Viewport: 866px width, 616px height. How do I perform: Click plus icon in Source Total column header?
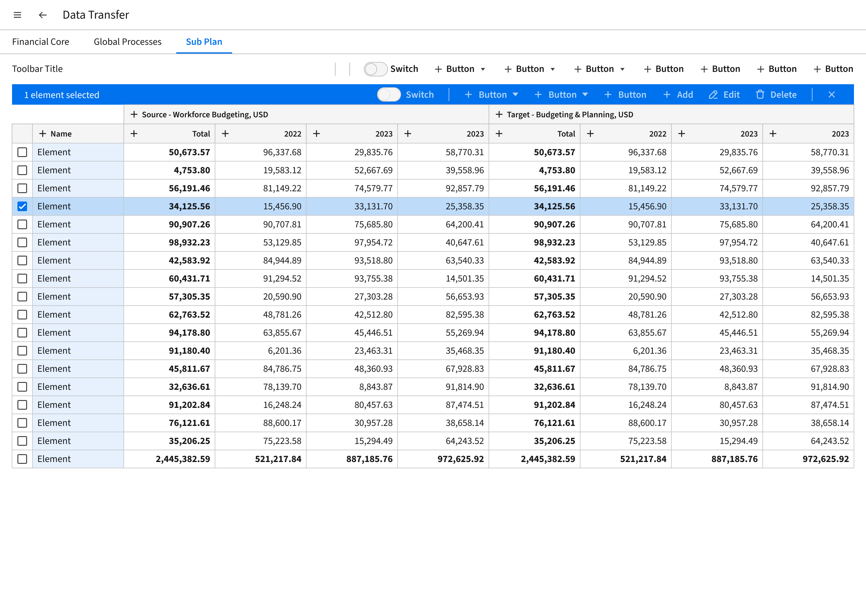[134, 134]
